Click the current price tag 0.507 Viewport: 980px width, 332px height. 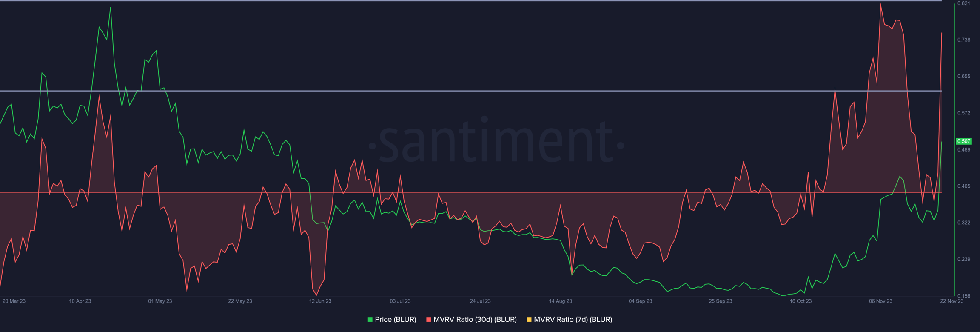(x=963, y=141)
